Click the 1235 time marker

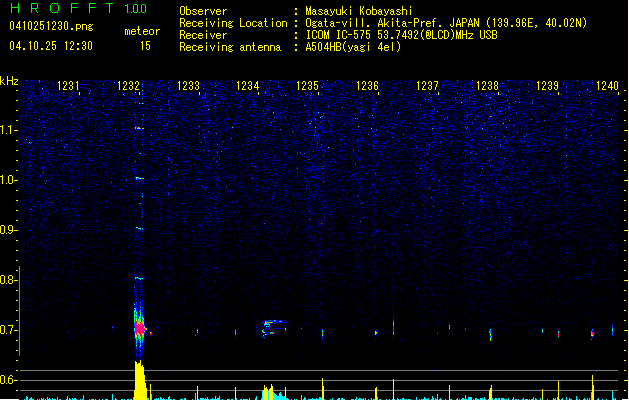point(308,86)
